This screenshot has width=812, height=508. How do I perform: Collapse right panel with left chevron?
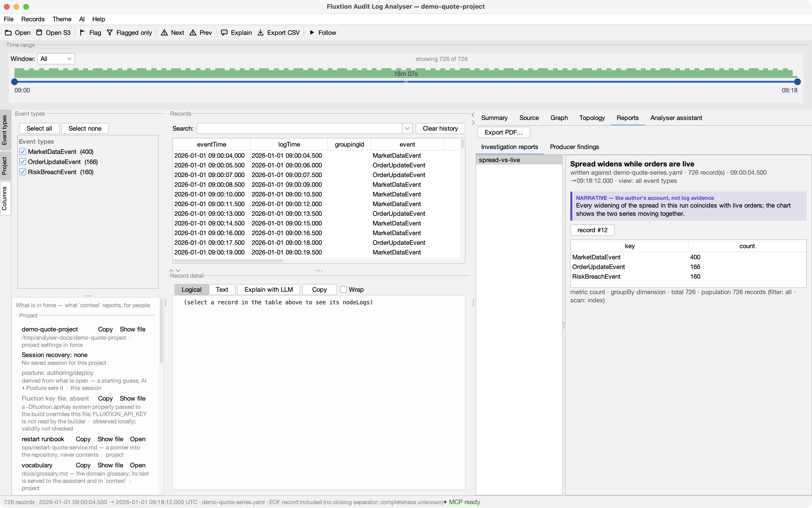pos(473,115)
